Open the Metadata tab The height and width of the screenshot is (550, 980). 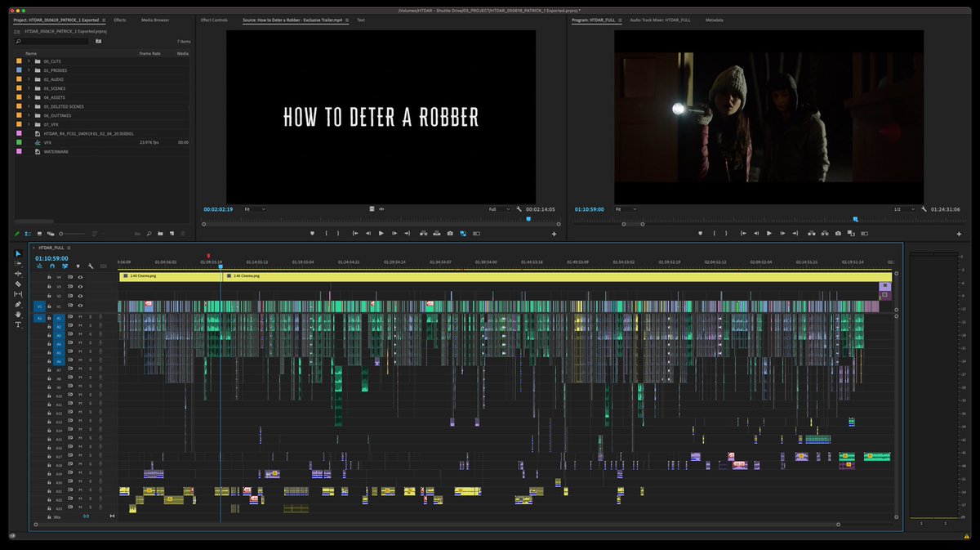click(x=715, y=20)
